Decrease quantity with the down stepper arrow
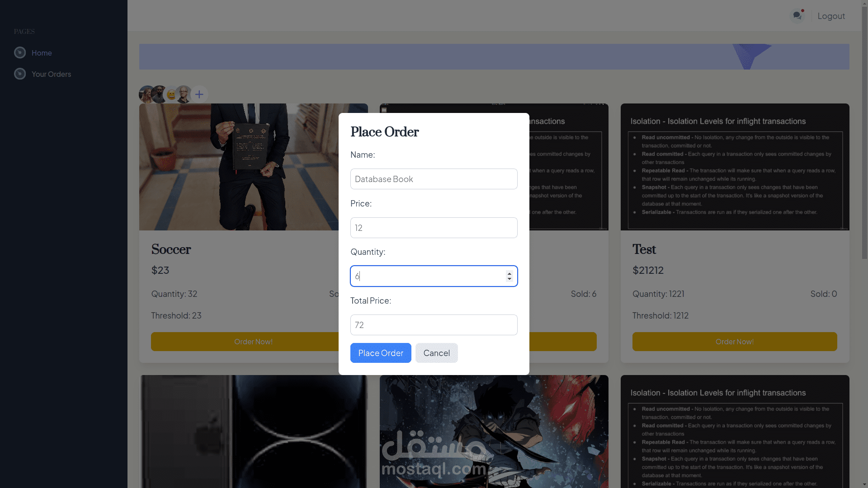 [x=509, y=279]
